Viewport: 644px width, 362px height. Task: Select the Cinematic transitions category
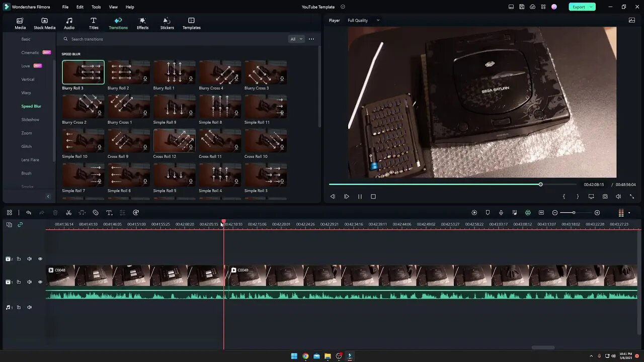tap(30, 52)
